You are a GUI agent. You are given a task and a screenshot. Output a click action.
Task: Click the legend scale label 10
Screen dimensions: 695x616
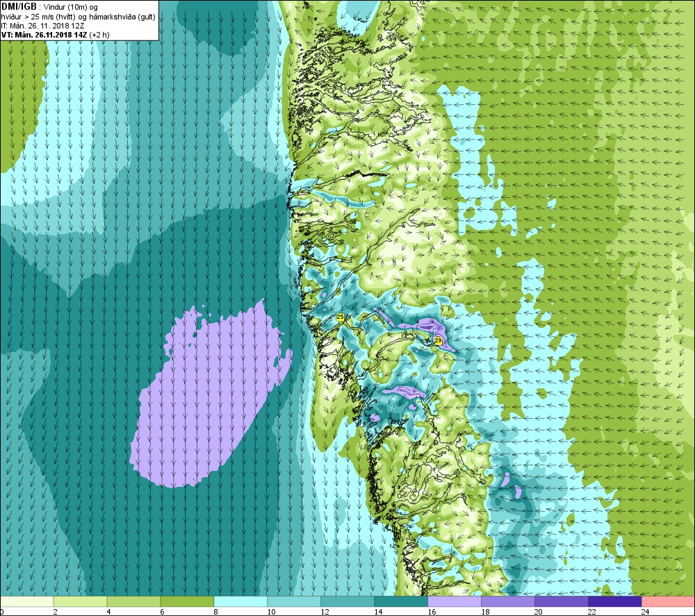pos(271,612)
